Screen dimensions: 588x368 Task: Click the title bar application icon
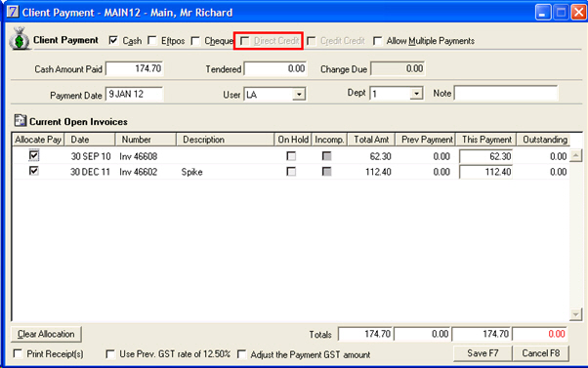click(x=12, y=12)
